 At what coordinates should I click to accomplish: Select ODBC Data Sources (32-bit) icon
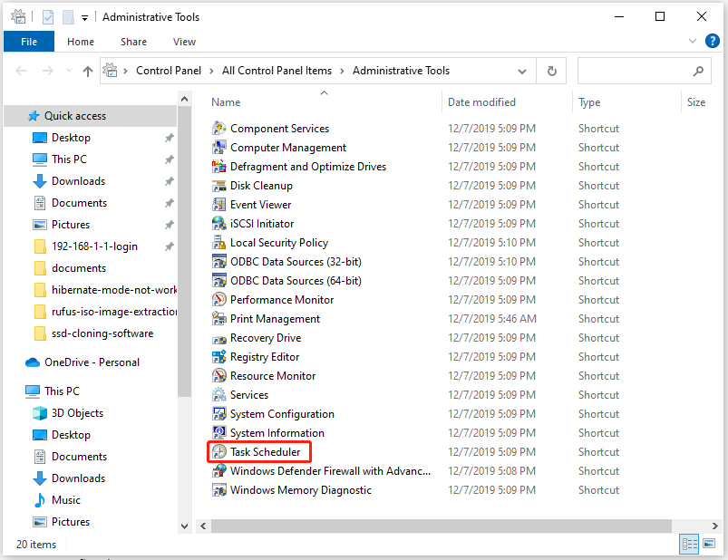click(218, 262)
